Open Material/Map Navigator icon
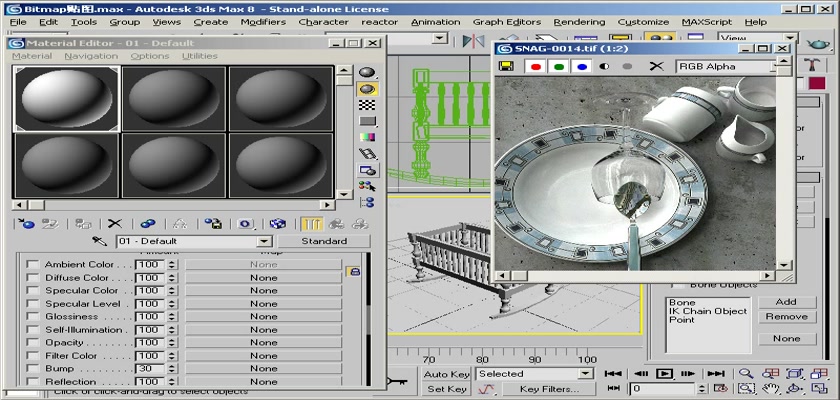This screenshot has width=840, height=400. [x=367, y=202]
